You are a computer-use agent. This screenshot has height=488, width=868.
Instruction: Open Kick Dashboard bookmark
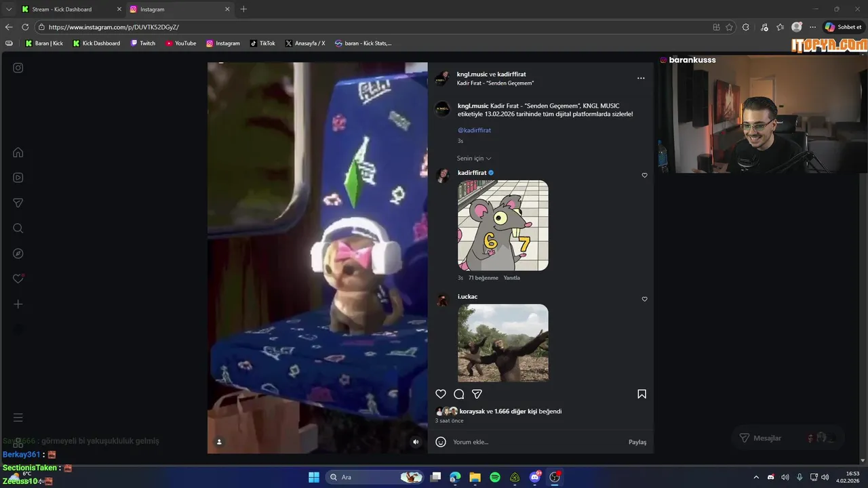pyautogui.click(x=96, y=43)
